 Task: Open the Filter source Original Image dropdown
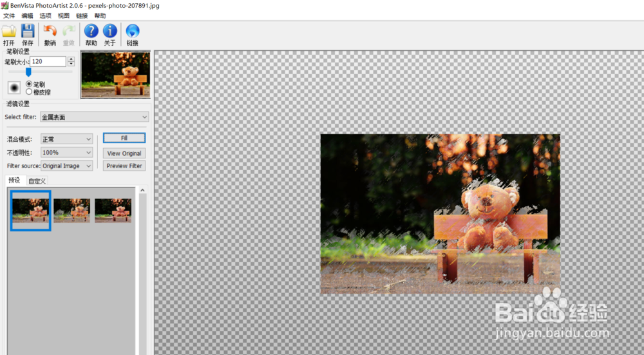point(66,166)
